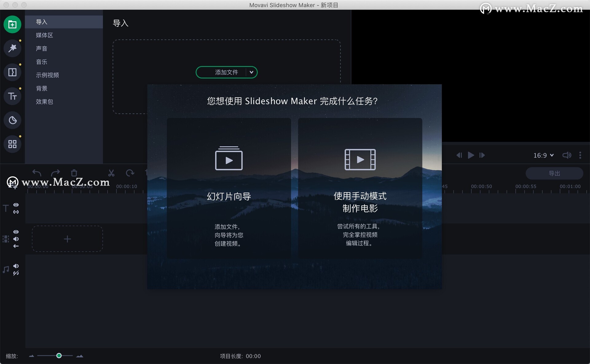The width and height of the screenshot is (590, 364).
Task: Click the 缩放: label
Action: tap(12, 356)
